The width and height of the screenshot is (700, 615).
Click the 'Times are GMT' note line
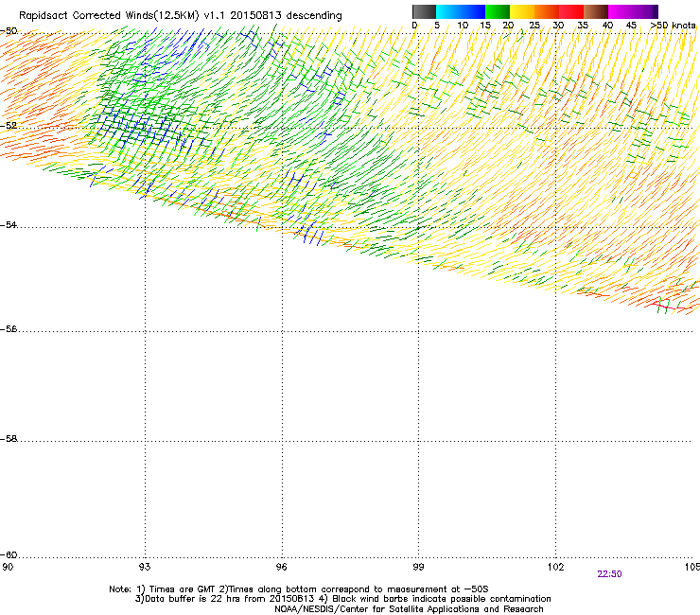click(299, 589)
